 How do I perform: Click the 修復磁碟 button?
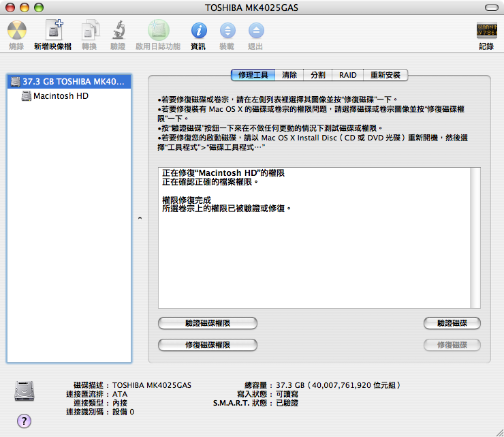(452, 345)
